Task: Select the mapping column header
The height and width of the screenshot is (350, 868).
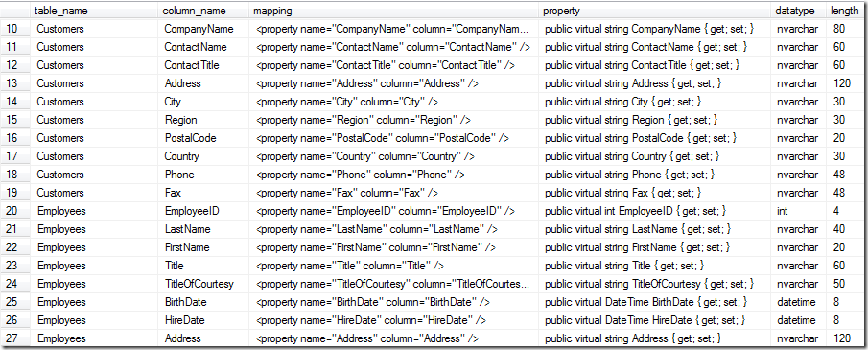Action: click(x=393, y=11)
